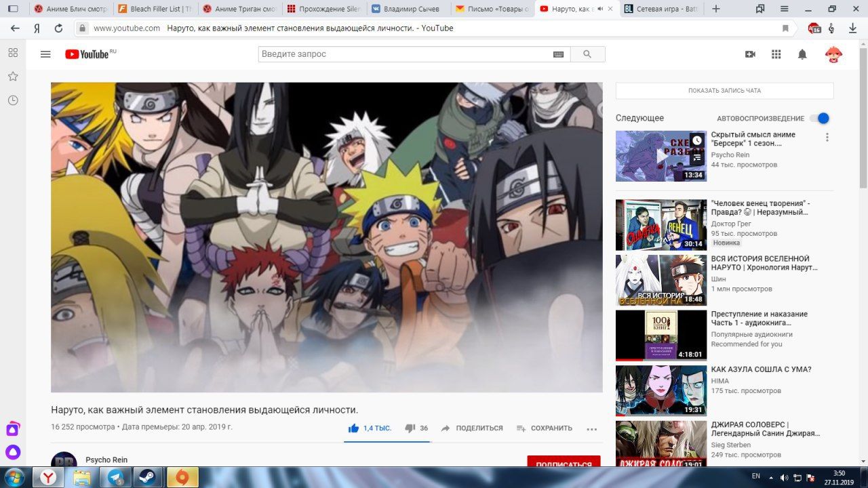Click the Naruto video player

[327, 237]
